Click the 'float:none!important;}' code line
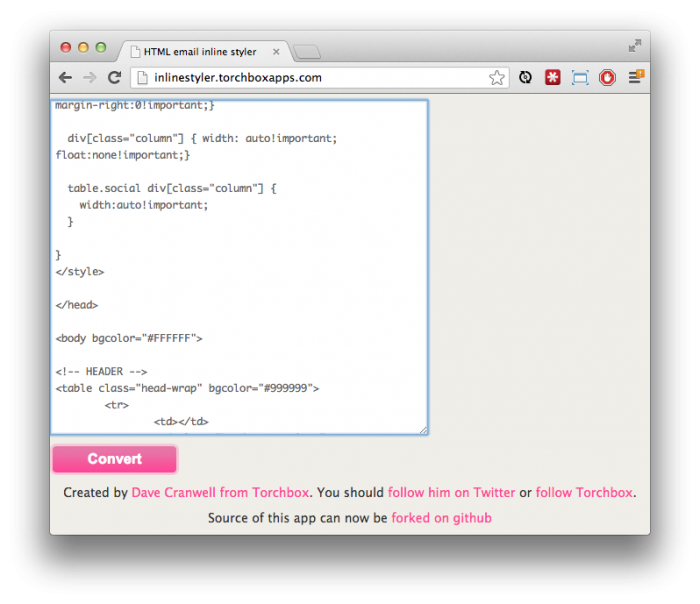Image resolution: width=700 pixels, height=604 pixels. pos(123,155)
